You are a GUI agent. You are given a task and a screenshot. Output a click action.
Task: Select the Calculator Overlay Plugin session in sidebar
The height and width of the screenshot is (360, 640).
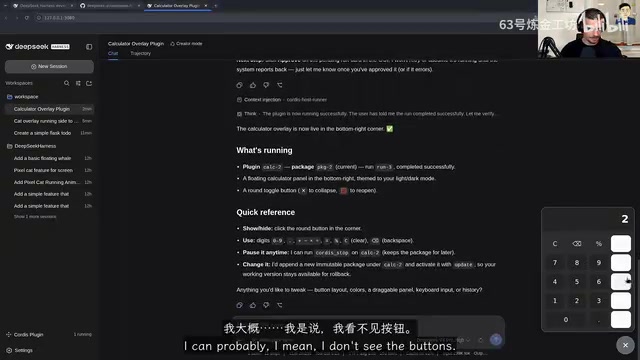click(x=49, y=109)
